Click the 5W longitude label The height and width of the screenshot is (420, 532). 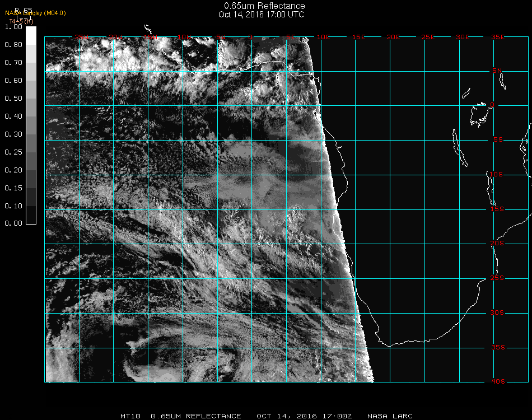pos(221,37)
